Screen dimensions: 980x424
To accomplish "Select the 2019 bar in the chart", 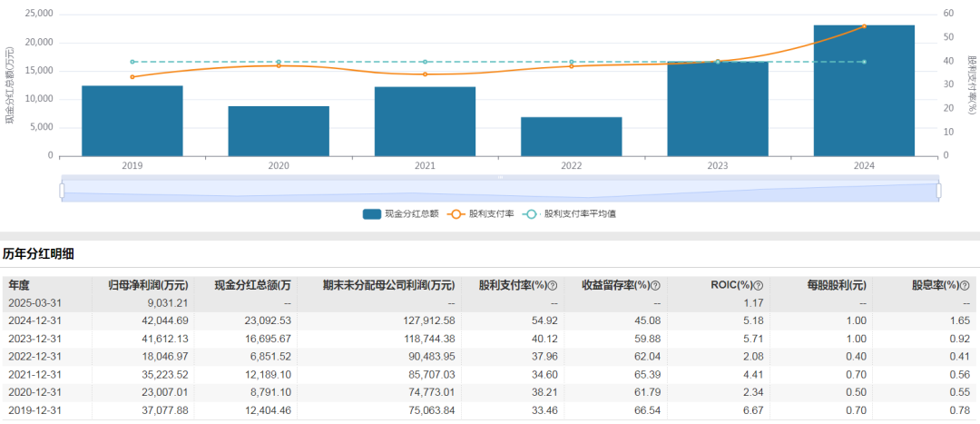I will (x=132, y=121).
